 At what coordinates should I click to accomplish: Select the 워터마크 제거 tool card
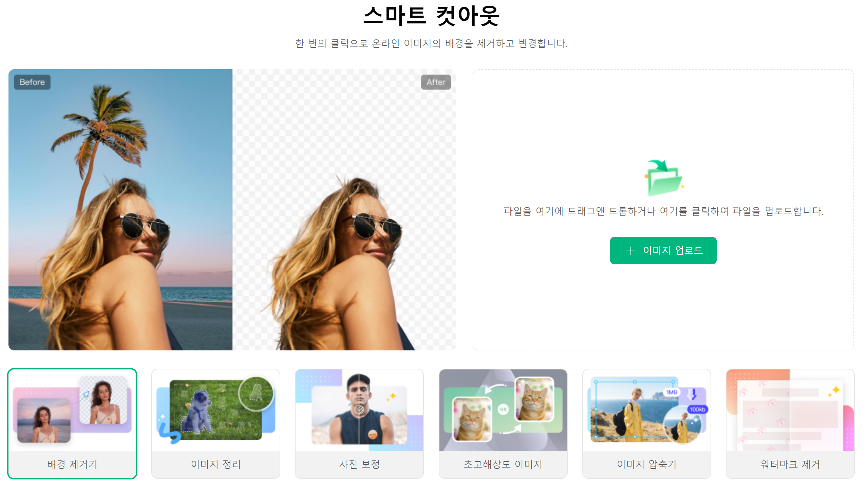pos(790,423)
